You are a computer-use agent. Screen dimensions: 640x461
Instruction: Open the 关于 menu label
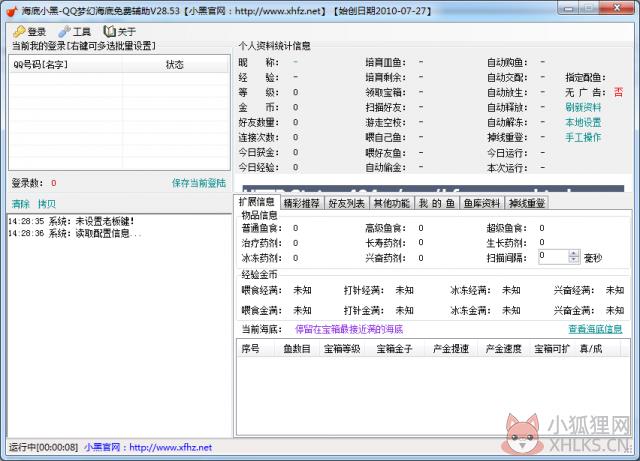127,32
